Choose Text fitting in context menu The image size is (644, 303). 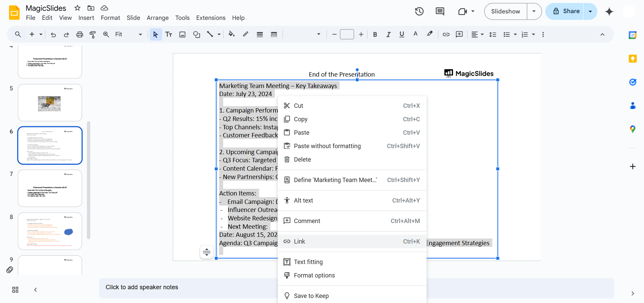click(x=352, y=262)
